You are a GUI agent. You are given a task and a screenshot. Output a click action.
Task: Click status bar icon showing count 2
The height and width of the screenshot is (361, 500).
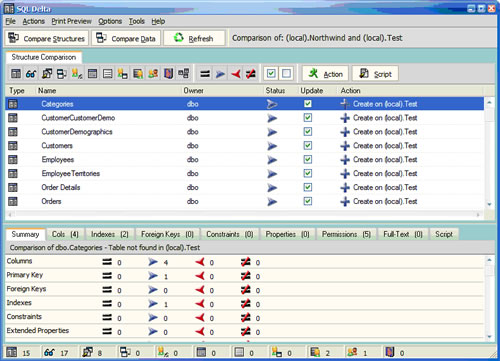tap(315, 352)
